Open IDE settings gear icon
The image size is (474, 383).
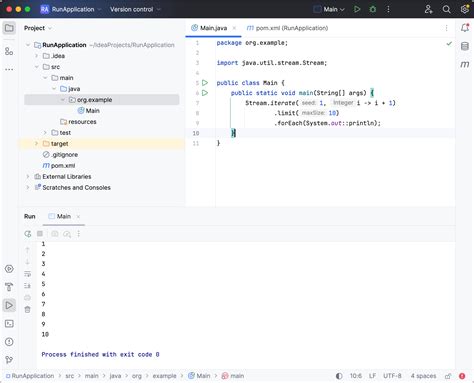click(x=465, y=9)
